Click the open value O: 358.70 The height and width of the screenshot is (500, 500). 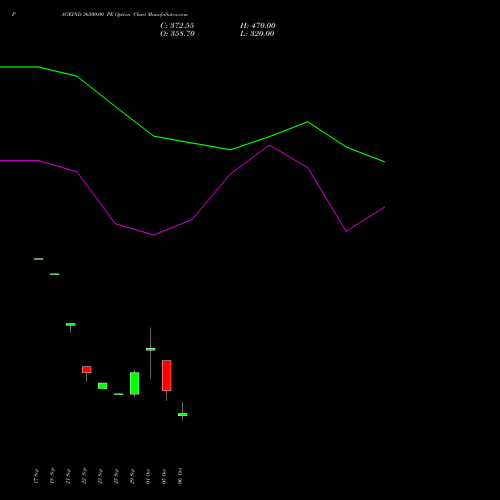[x=177, y=34]
